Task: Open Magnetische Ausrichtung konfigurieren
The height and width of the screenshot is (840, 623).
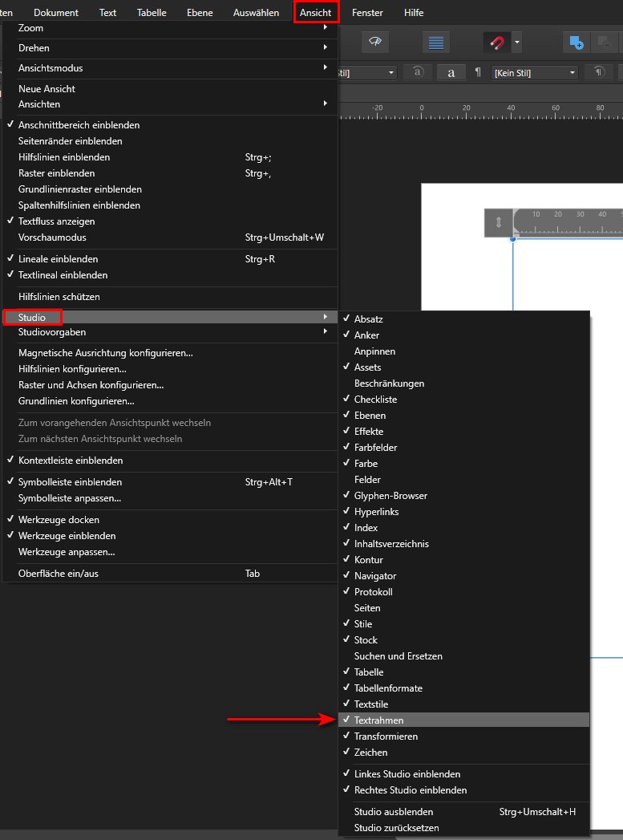Action: pos(170,353)
